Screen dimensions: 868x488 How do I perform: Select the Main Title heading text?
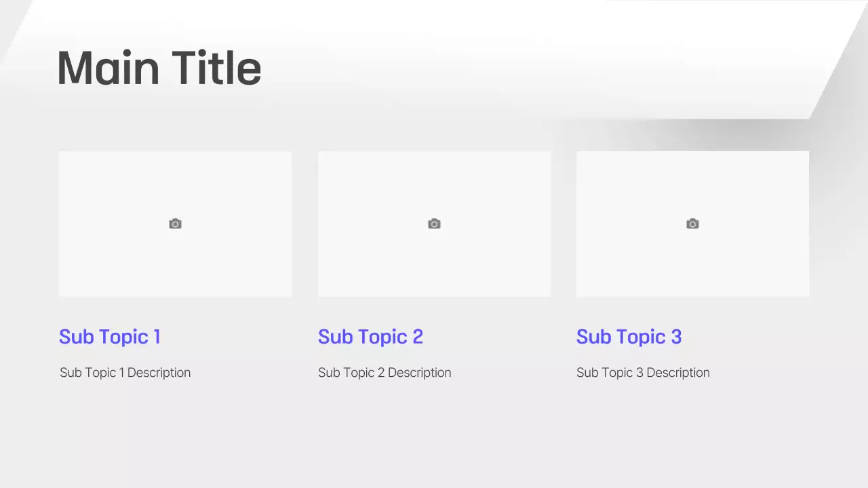[x=159, y=67]
